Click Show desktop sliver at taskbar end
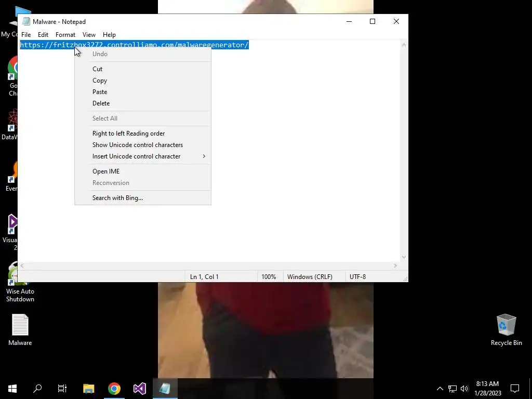Viewport: 532px width, 399px height. pos(530,389)
